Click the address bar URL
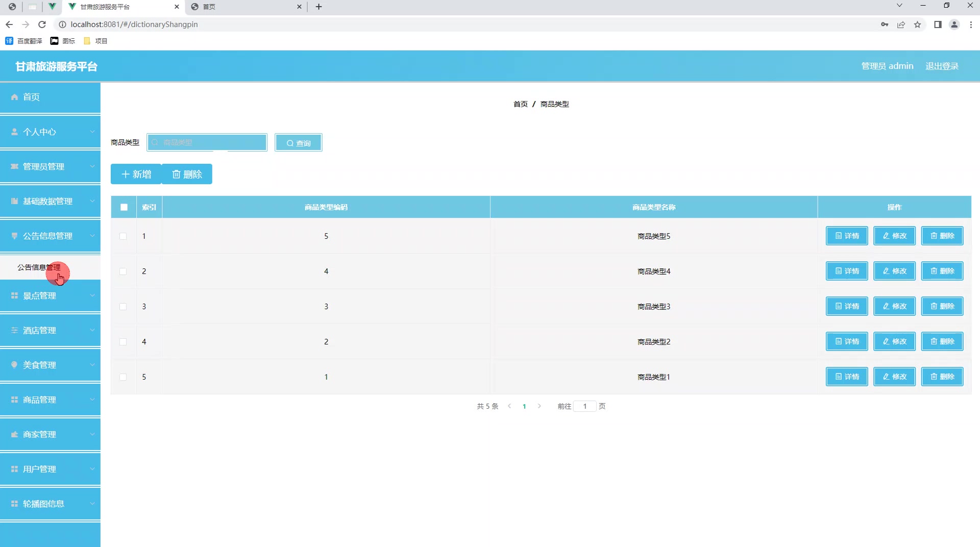 tap(134, 24)
